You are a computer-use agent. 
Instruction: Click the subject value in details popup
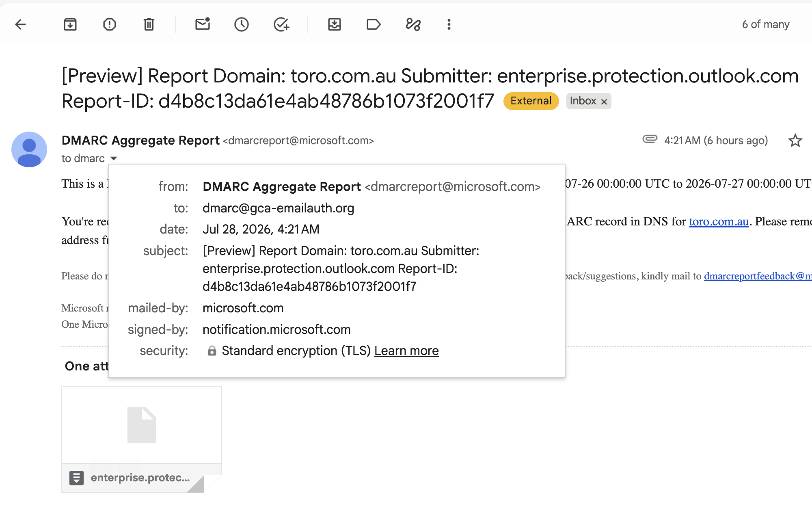(x=341, y=269)
